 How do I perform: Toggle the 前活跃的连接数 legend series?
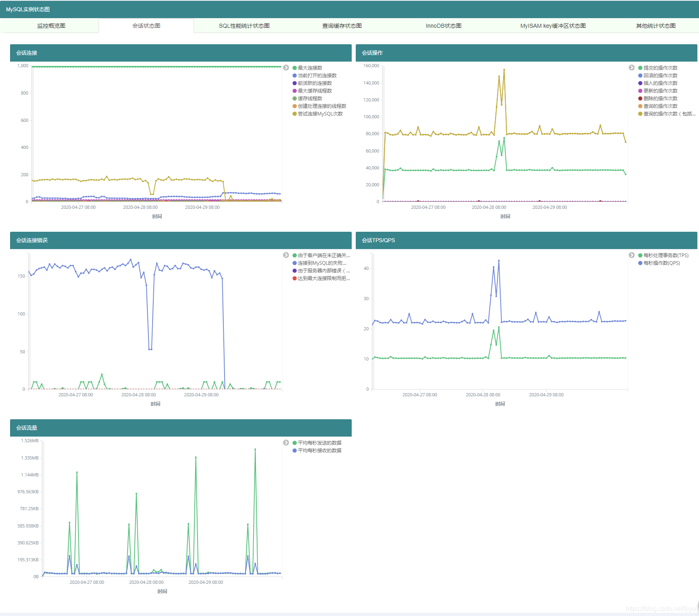pos(312,83)
